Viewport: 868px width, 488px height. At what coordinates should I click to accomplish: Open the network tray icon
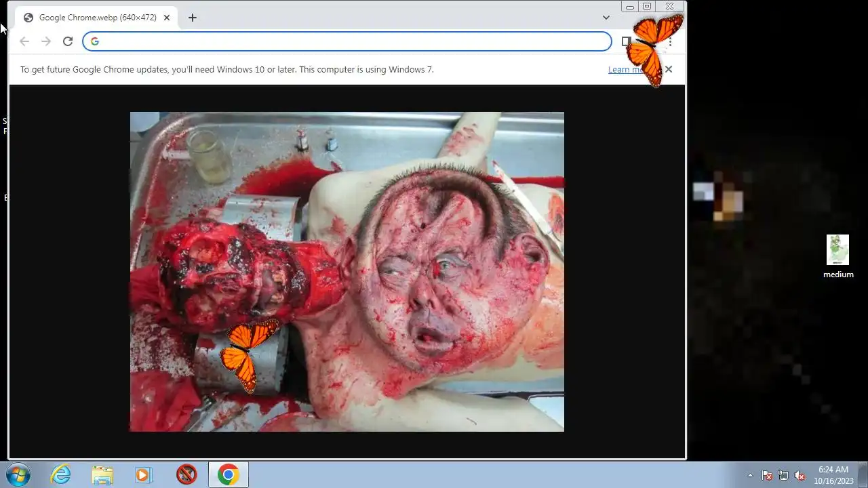coord(783,475)
